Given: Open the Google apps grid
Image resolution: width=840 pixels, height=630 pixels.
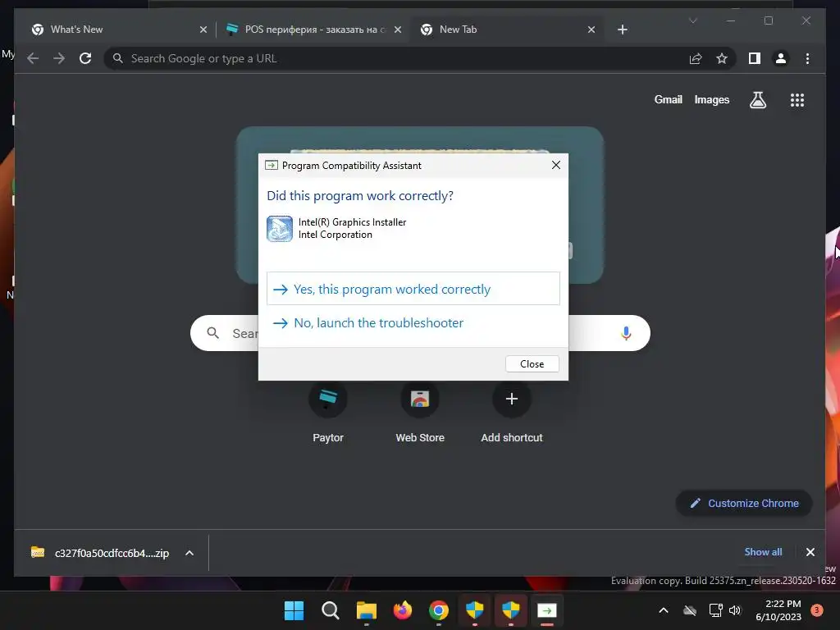Looking at the screenshot, I should 797,99.
